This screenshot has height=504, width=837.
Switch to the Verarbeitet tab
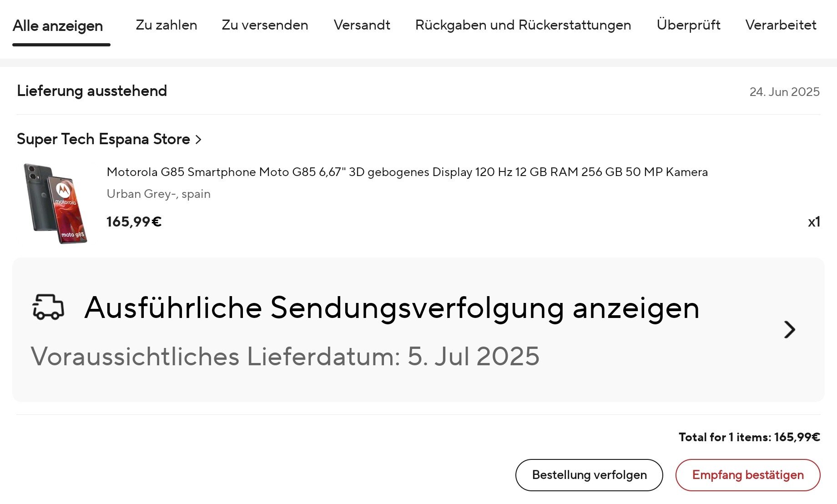point(781,25)
